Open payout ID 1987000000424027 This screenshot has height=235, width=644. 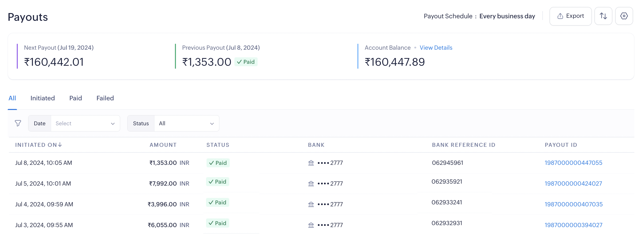click(x=573, y=184)
